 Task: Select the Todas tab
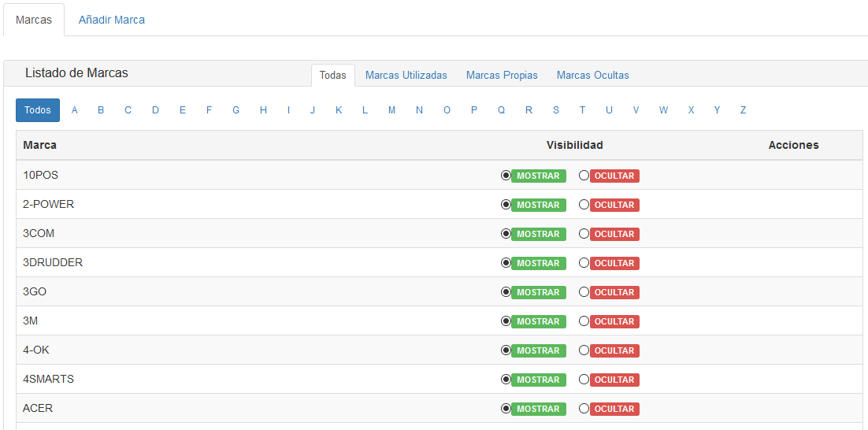(333, 76)
